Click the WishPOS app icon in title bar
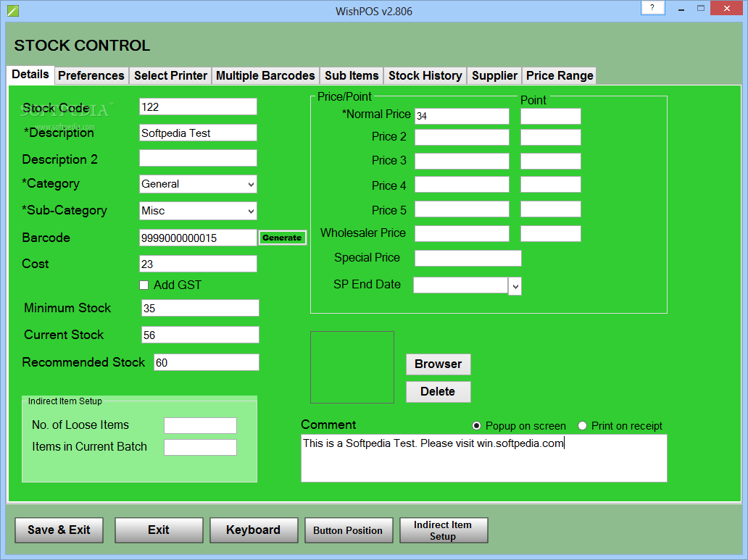 click(13, 10)
